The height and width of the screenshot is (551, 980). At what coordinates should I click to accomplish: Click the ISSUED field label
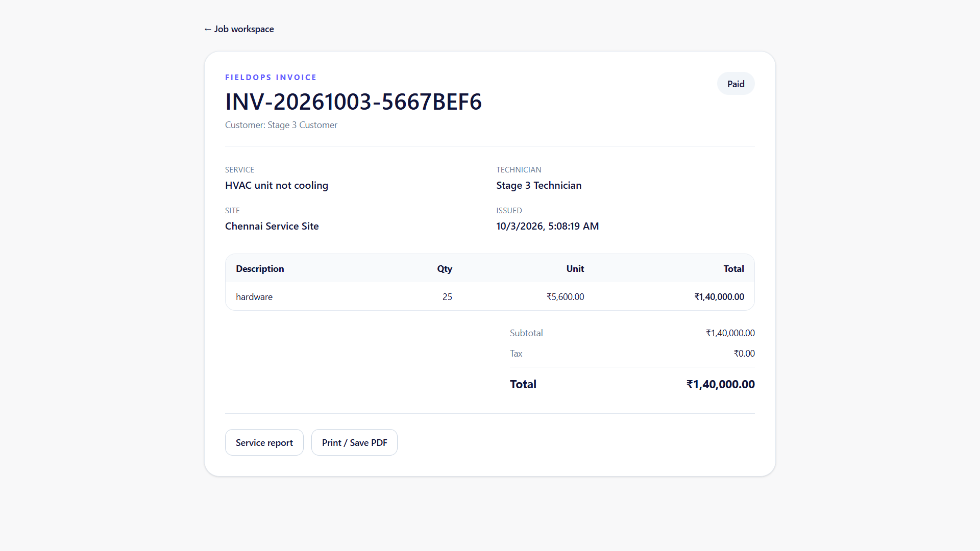coord(509,211)
